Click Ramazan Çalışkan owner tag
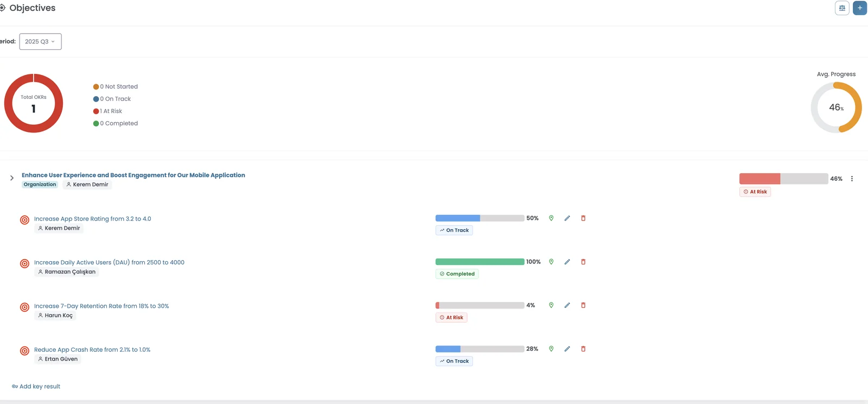 tap(67, 272)
